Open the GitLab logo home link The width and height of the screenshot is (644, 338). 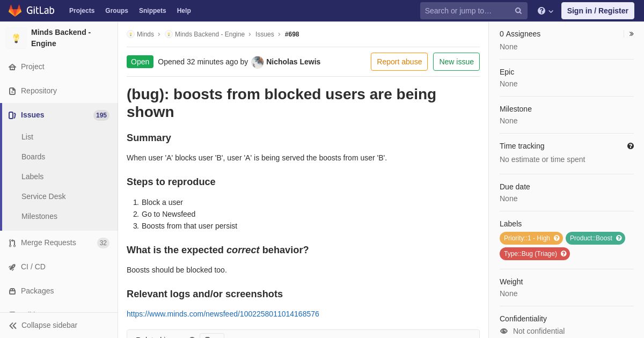click(31, 11)
